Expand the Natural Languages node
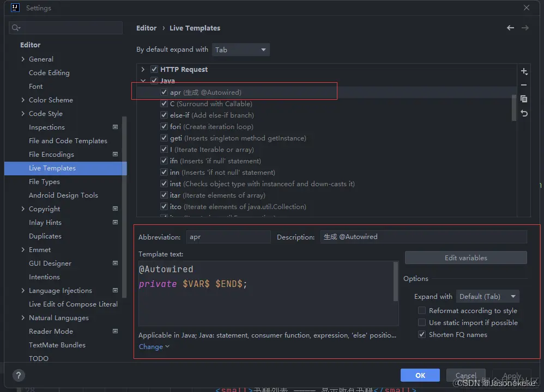Image resolution: width=544 pixels, height=392 pixels. point(23,317)
